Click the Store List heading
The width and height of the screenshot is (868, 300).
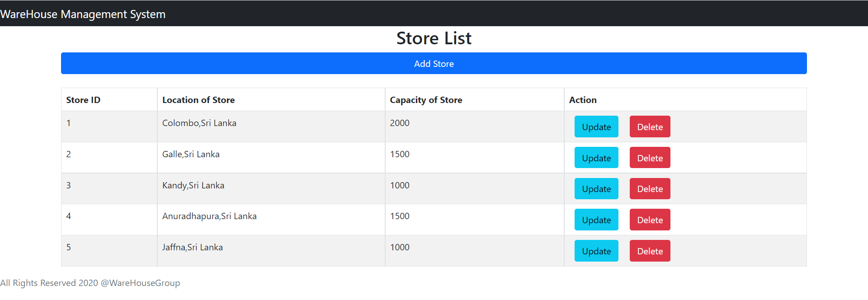tap(434, 38)
